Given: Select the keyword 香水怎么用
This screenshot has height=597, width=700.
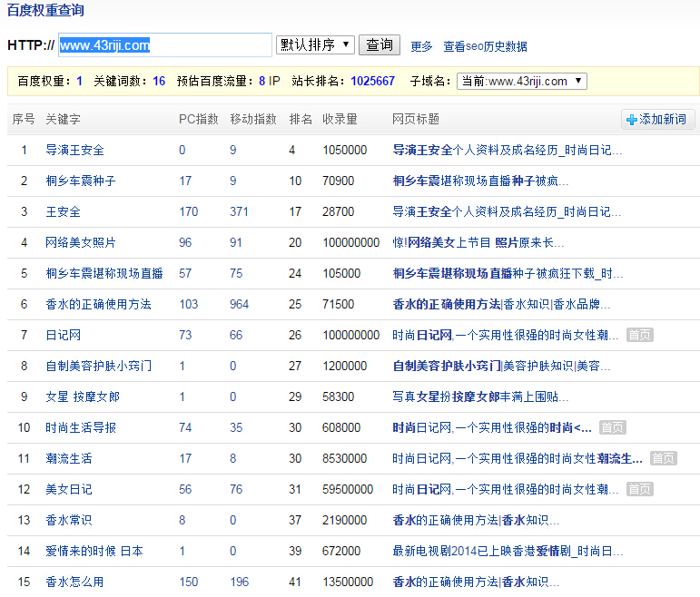Looking at the screenshot, I should click(x=74, y=582).
